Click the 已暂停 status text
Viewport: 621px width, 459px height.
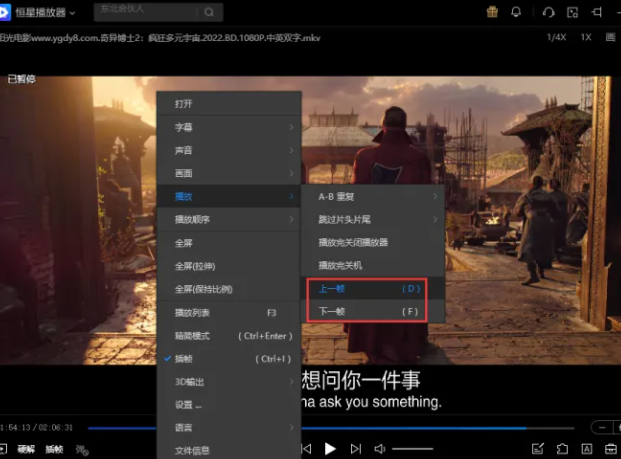pos(21,79)
